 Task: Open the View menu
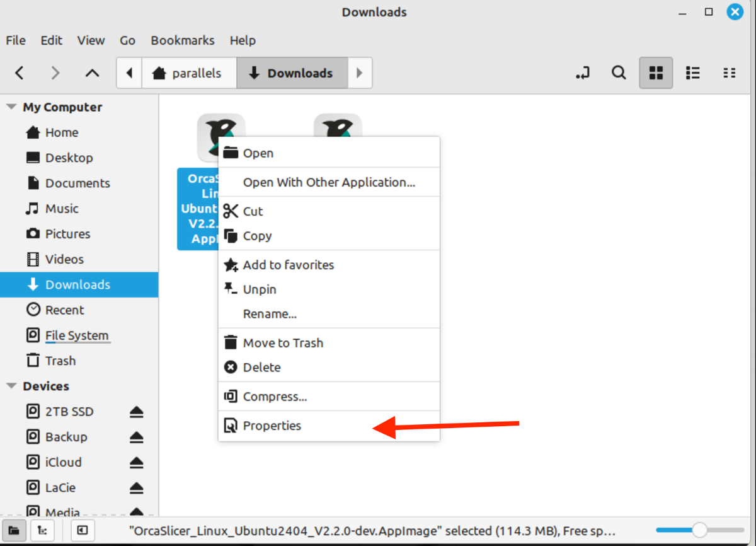[91, 40]
